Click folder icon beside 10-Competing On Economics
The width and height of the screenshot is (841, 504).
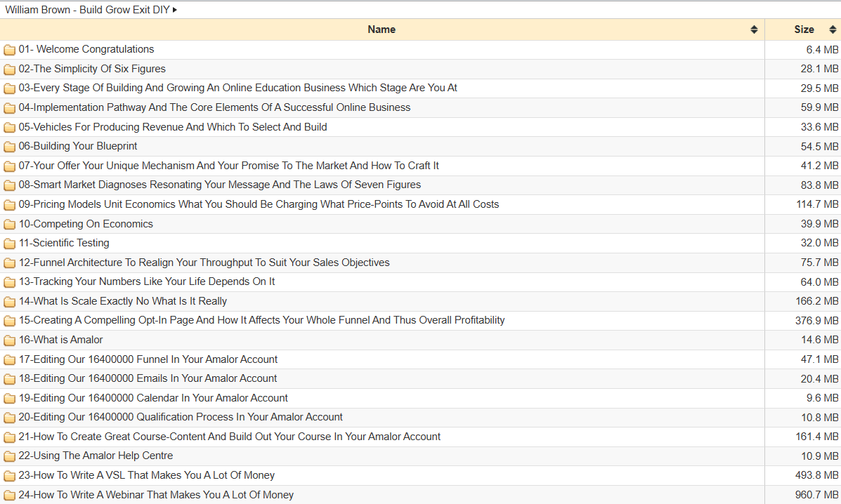click(x=9, y=225)
